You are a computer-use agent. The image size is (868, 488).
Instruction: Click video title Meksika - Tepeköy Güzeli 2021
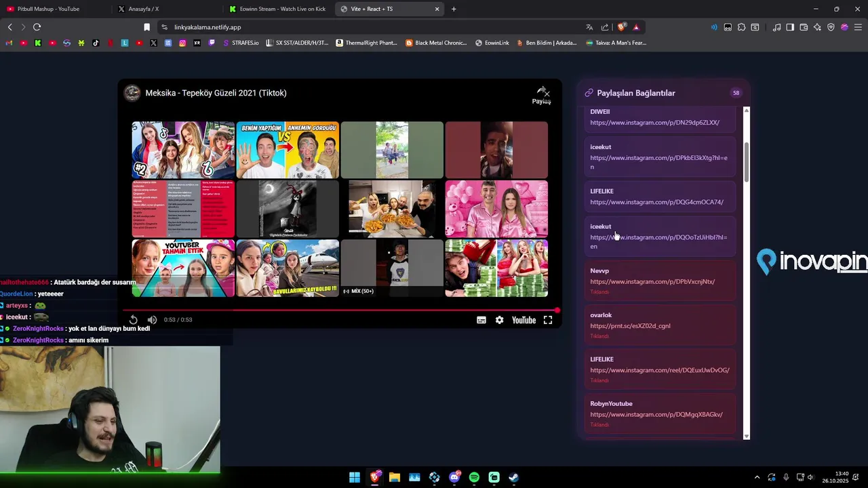pos(216,93)
